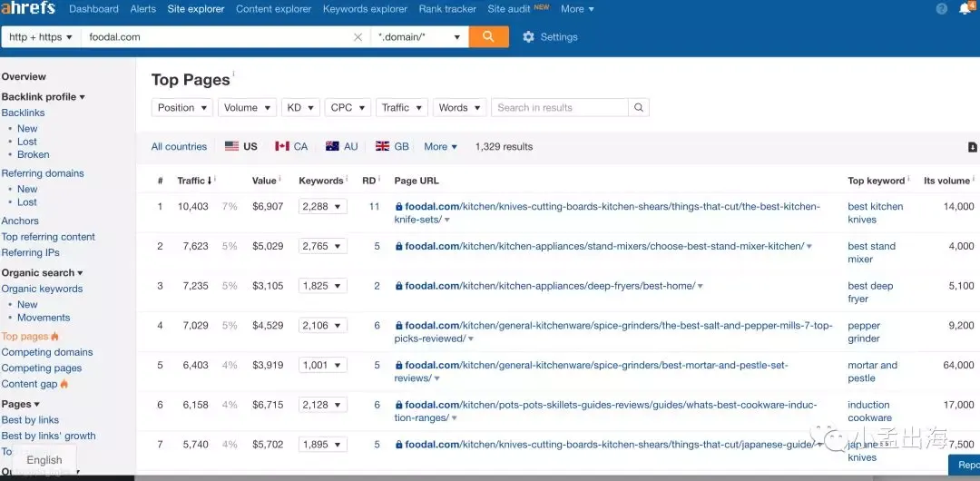Click the Traffic column sort arrow

pyautogui.click(x=210, y=181)
